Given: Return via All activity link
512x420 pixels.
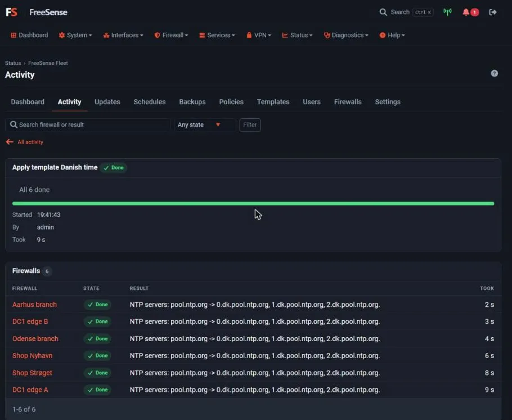Looking at the screenshot, I should point(30,142).
